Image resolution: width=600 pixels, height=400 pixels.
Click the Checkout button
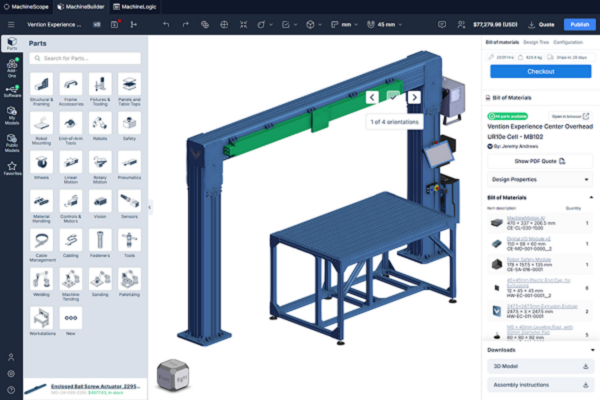[540, 72]
